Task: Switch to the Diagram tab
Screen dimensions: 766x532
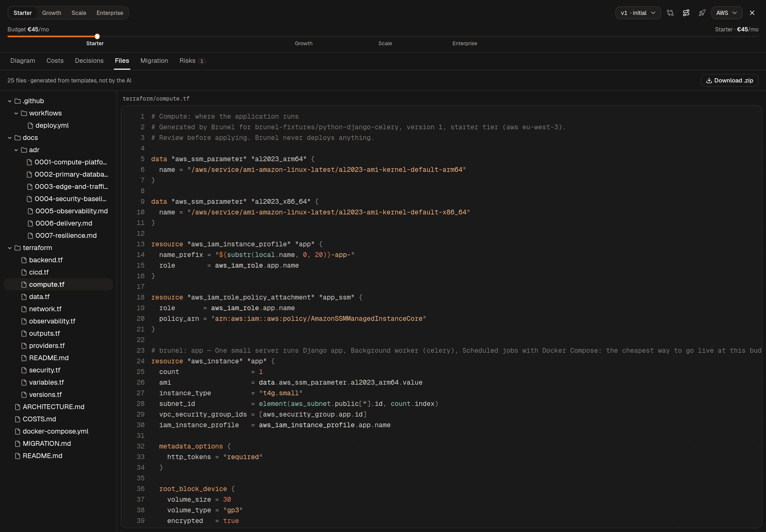Action: (23, 61)
